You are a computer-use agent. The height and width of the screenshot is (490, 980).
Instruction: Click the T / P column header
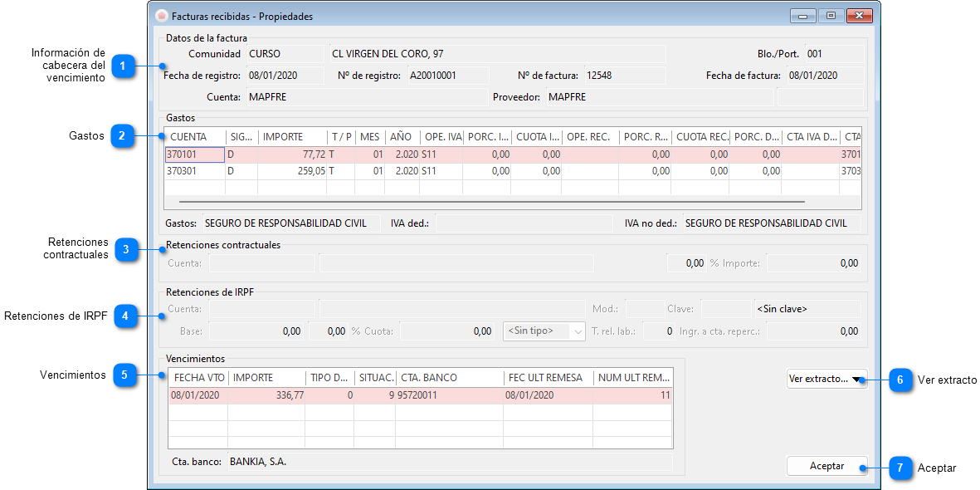click(340, 137)
